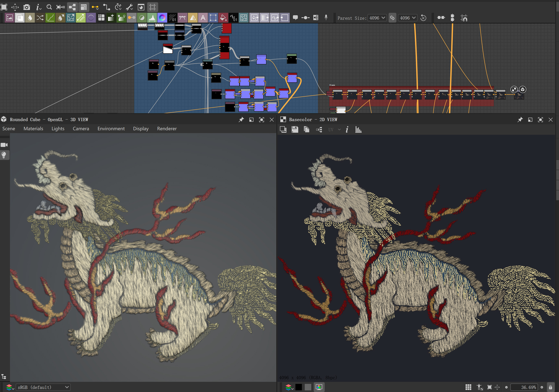The width and height of the screenshot is (559, 392).
Task: Expand the UV dropdown in the 2D view
Action: click(339, 130)
